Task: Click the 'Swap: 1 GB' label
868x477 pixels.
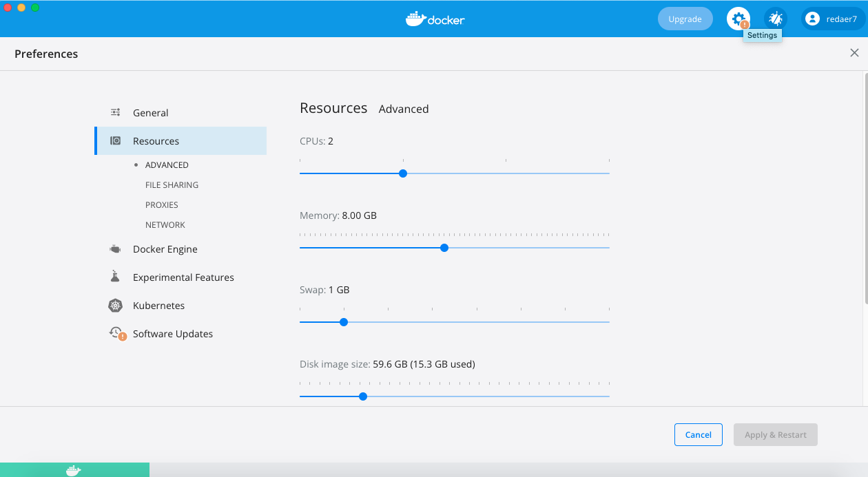Action: coord(324,290)
